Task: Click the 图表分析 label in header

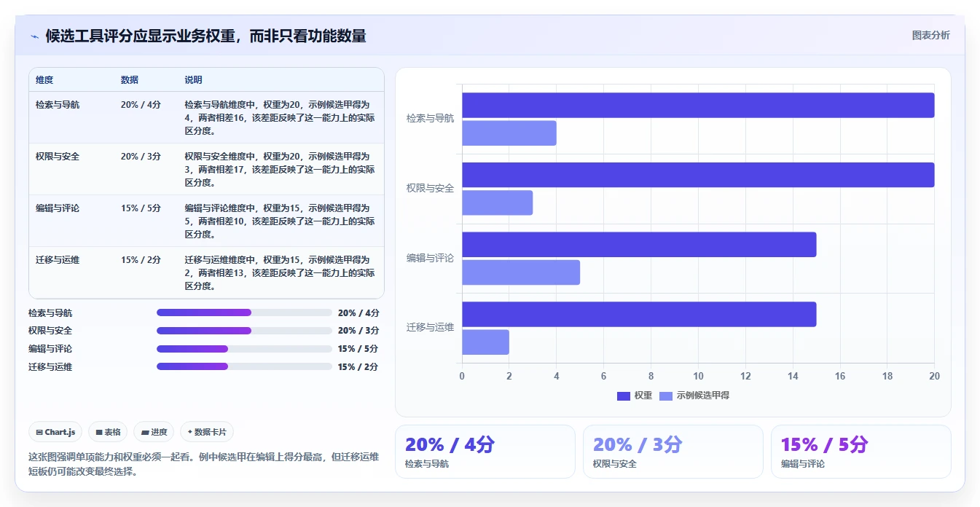Action: click(x=930, y=35)
